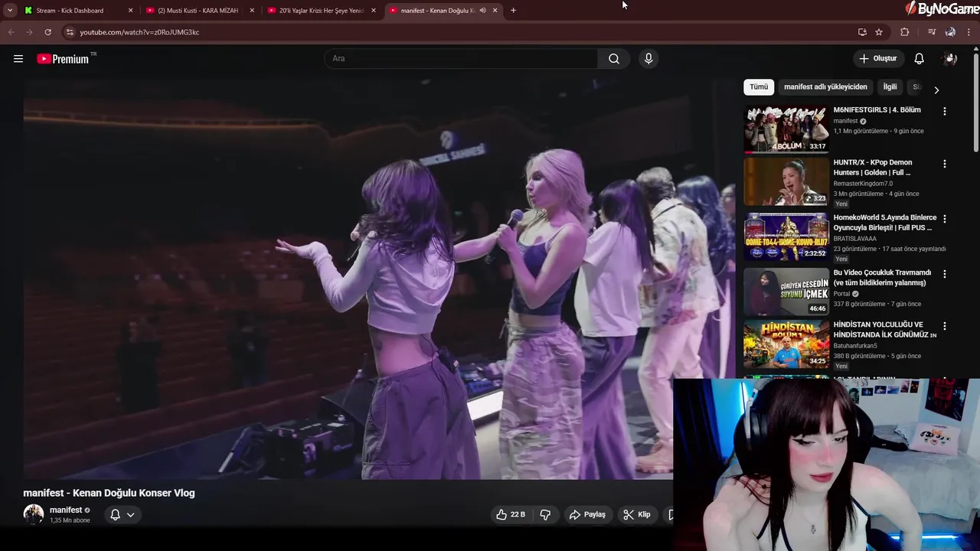The width and height of the screenshot is (980, 551).
Task: Open HomekoWorld 5.Ayında video thumbnail
Action: [786, 237]
